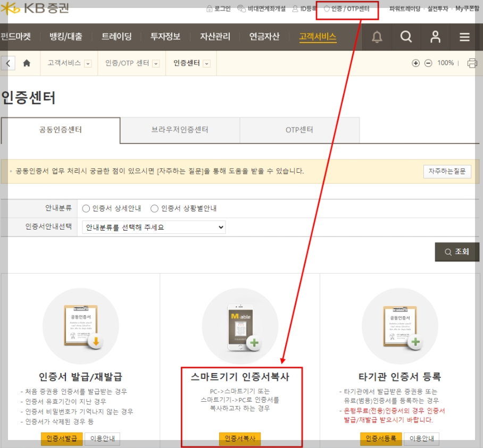Zoom out using the minus icon

pos(428,63)
